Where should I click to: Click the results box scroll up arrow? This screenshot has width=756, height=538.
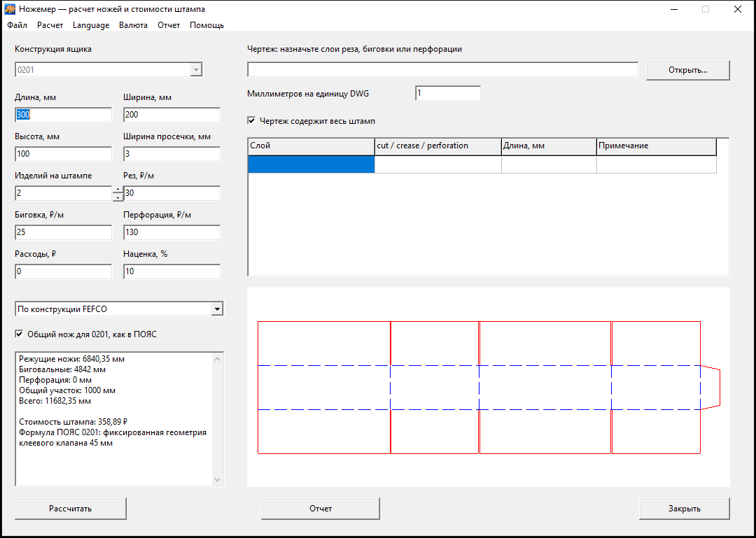tap(218, 359)
